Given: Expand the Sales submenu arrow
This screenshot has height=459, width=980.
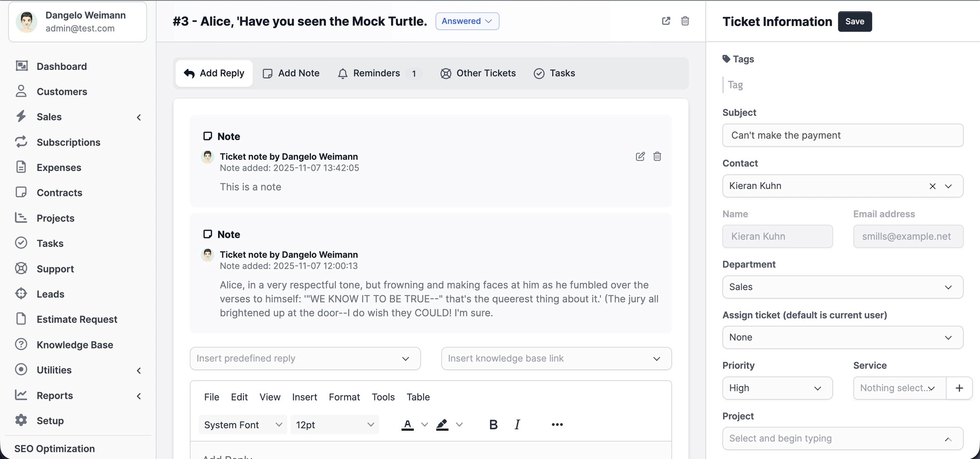Looking at the screenshot, I should pyautogui.click(x=139, y=117).
